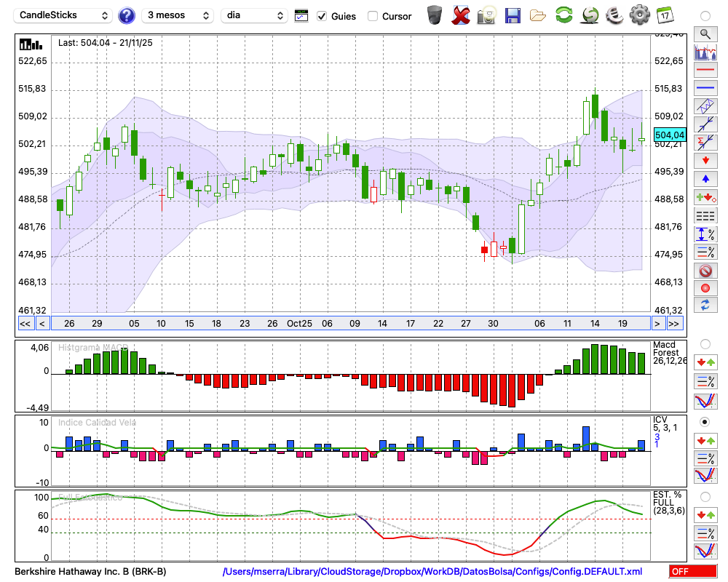
Task: Open the 3 mesos period dropdown
Action: [x=178, y=15]
